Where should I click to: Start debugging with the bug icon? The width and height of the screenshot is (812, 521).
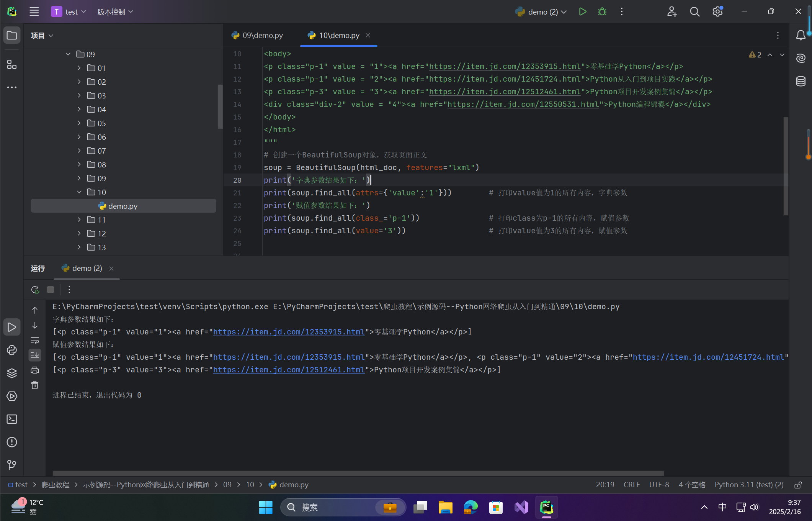point(602,11)
